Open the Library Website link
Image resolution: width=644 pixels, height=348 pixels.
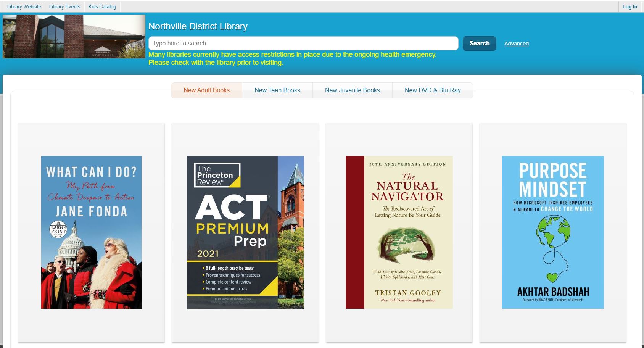(24, 6)
